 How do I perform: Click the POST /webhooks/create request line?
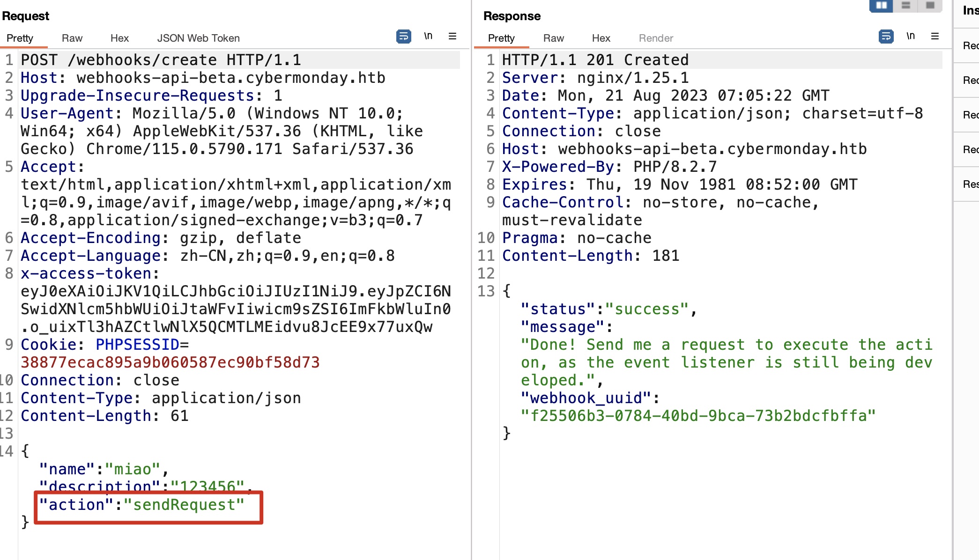pos(161,60)
